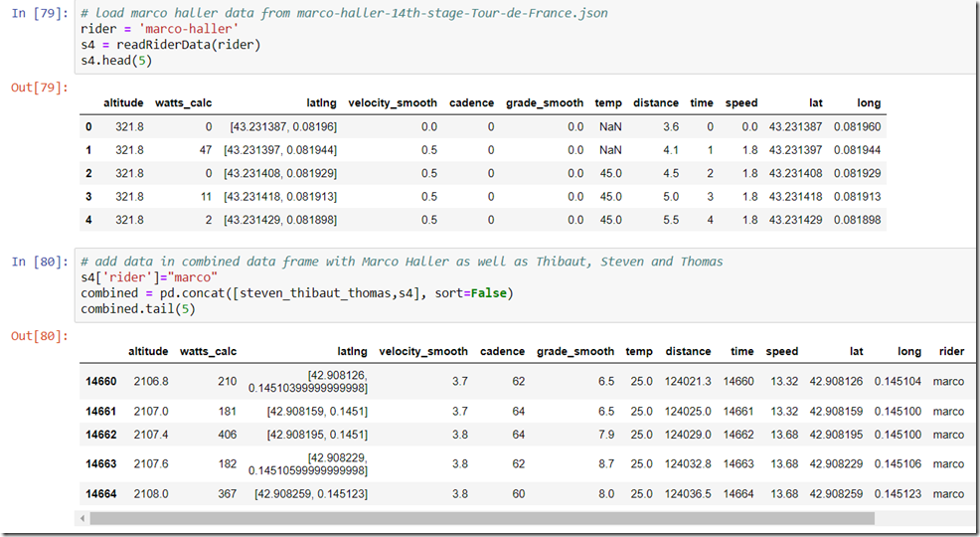Screen dimensions: 980x537
Task: Click the grade_smooth header in Out[80] table
Action: (575, 352)
